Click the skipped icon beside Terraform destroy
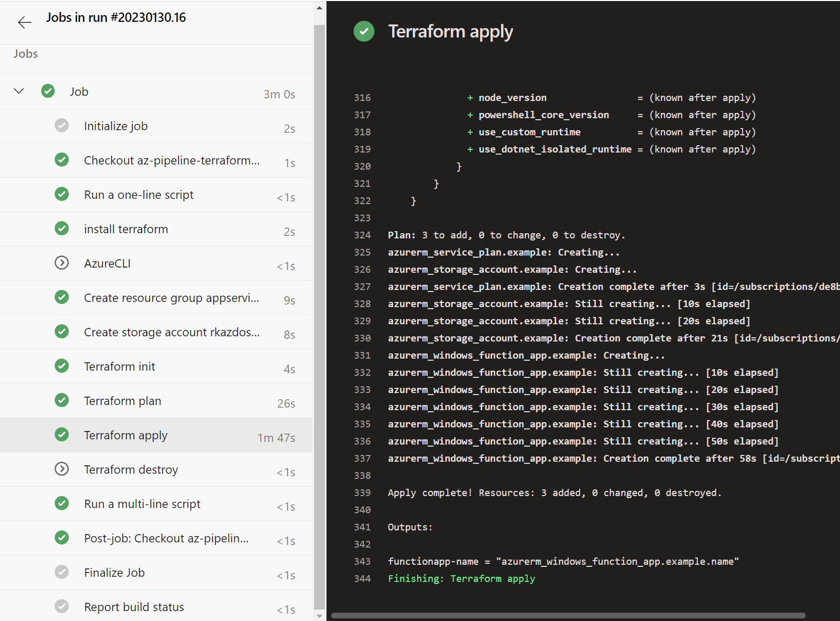 point(61,469)
